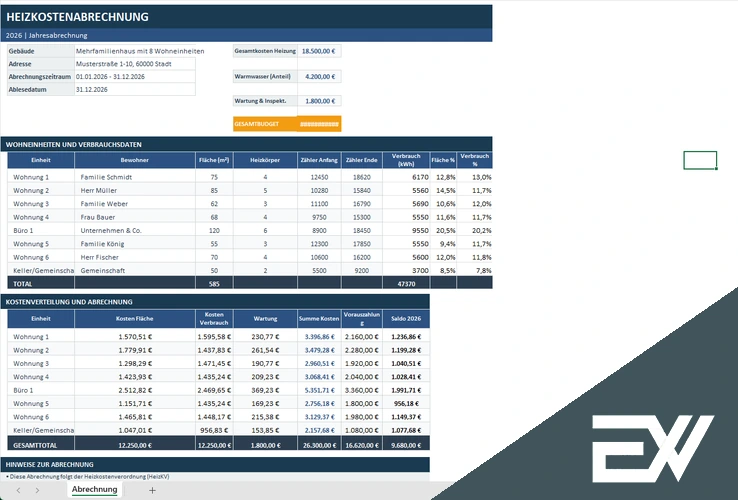The height and width of the screenshot is (500, 738).
Task: Open the Abrechnung sheet tab
Action: pyautogui.click(x=95, y=489)
